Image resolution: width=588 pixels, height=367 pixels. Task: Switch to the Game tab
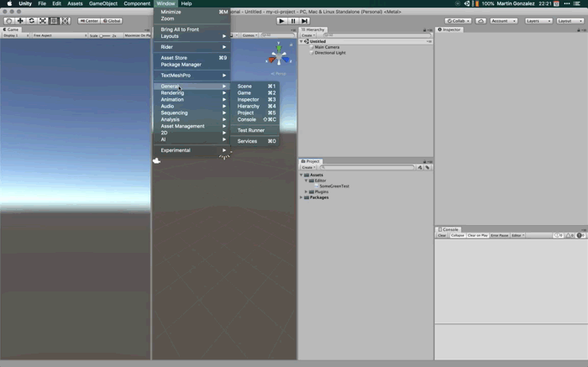click(x=11, y=29)
